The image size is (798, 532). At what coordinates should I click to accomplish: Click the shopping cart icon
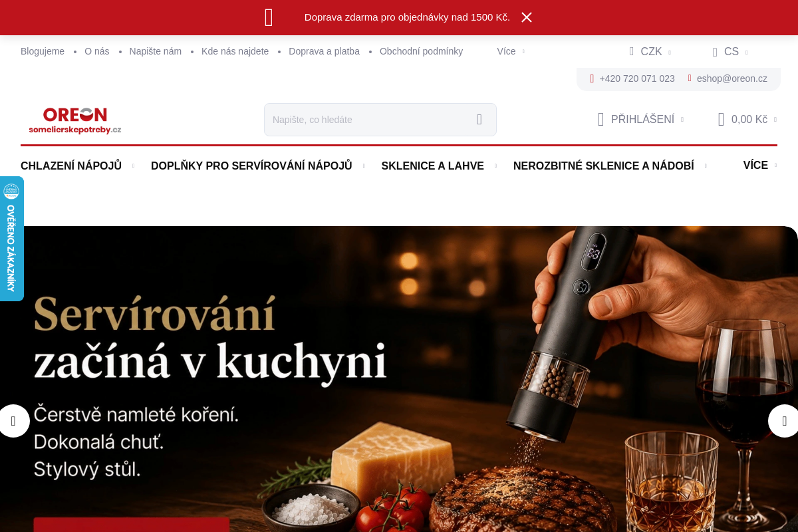721,120
